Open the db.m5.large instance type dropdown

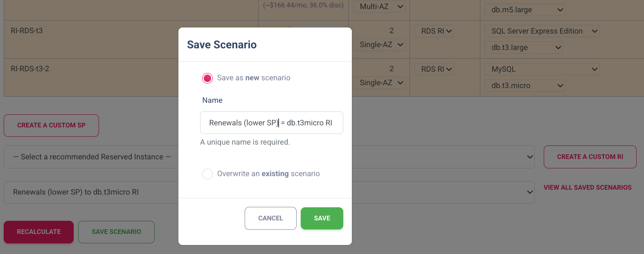524,9
